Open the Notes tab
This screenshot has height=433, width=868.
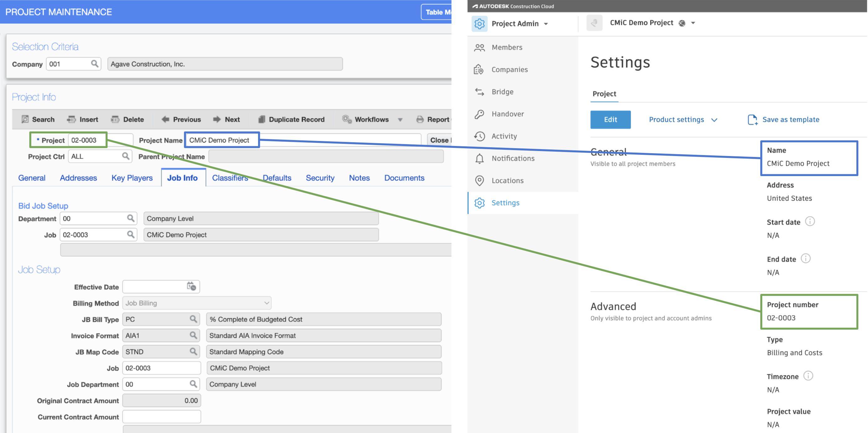(x=359, y=178)
